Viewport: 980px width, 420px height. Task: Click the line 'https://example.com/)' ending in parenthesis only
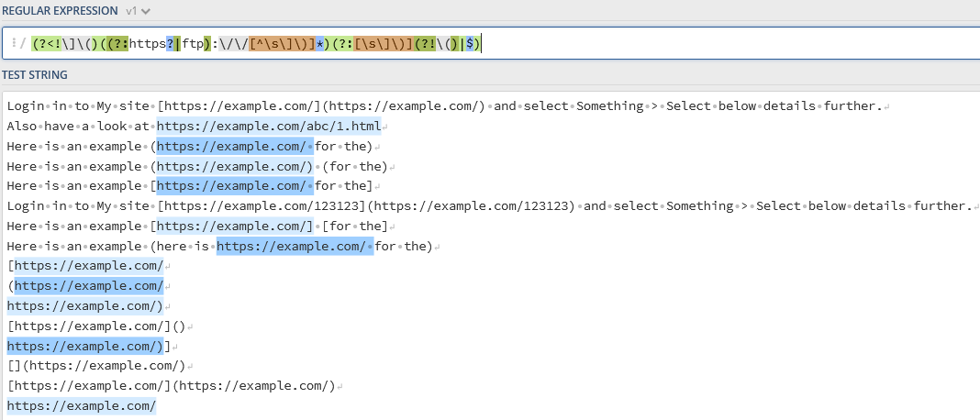[85, 306]
